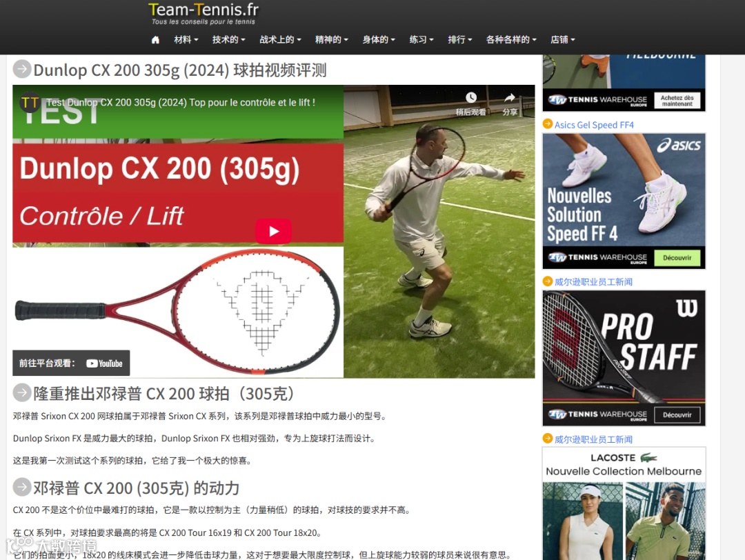Go to the home icon in the navbar
This screenshot has width=745, height=560.
point(155,40)
